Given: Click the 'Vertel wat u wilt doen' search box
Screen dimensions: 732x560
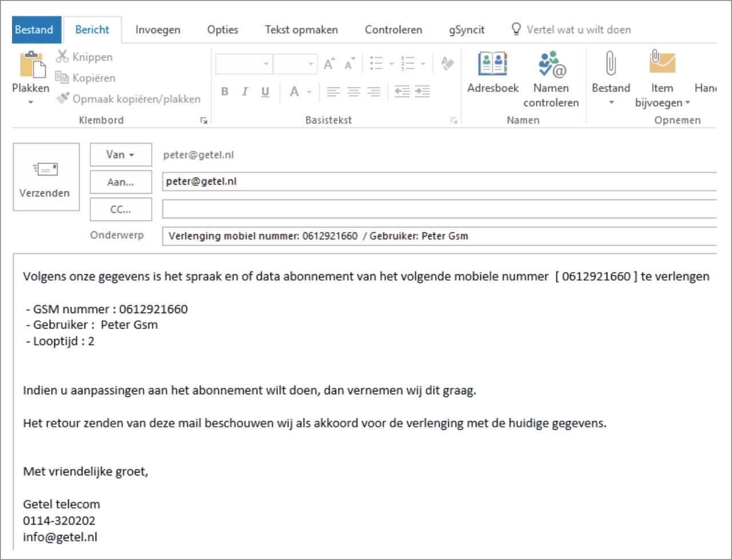Looking at the screenshot, I should (572, 30).
